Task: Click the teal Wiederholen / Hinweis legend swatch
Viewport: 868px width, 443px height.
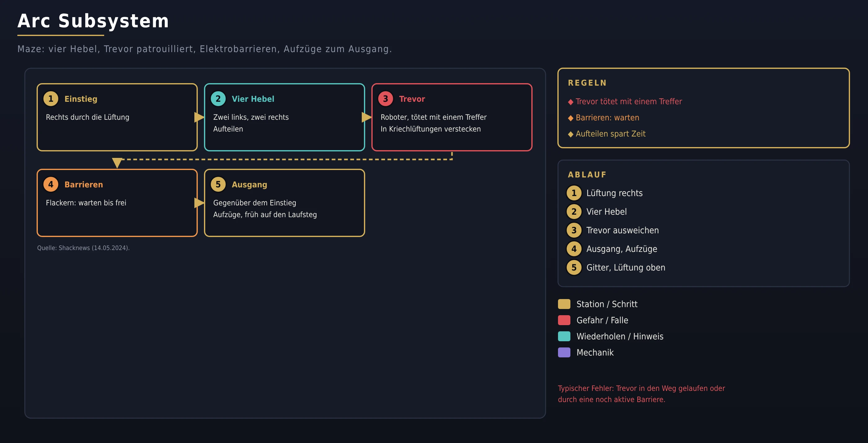Action: [564, 337]
